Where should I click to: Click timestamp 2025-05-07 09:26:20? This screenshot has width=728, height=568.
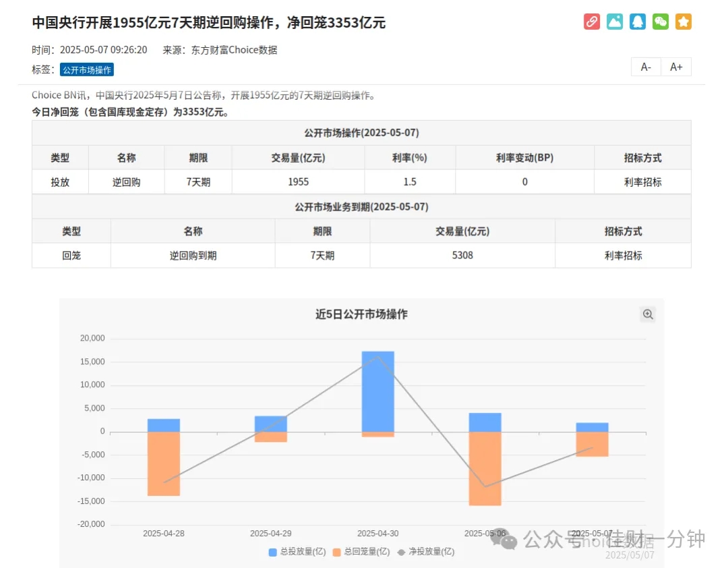point(104,50)
